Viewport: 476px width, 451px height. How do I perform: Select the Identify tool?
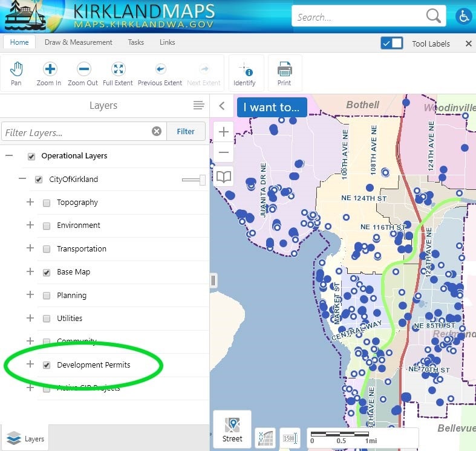point(244,74)
